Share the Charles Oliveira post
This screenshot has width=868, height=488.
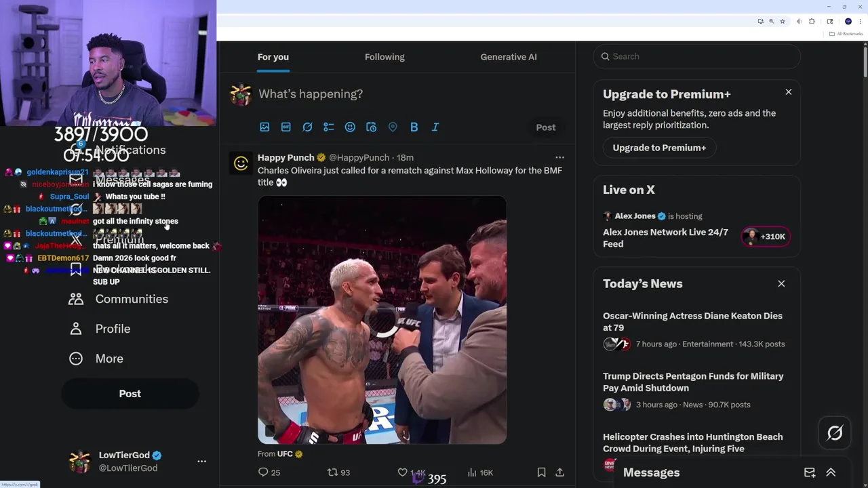point(560,472)
